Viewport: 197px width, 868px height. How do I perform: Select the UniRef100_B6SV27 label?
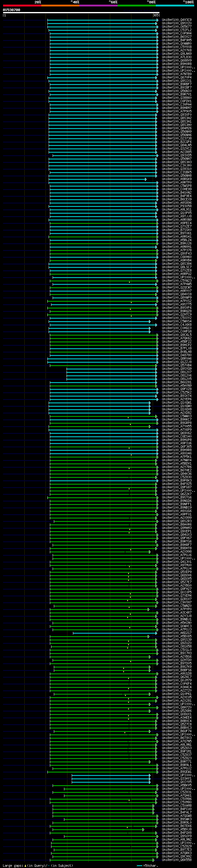tap(176, 37)
